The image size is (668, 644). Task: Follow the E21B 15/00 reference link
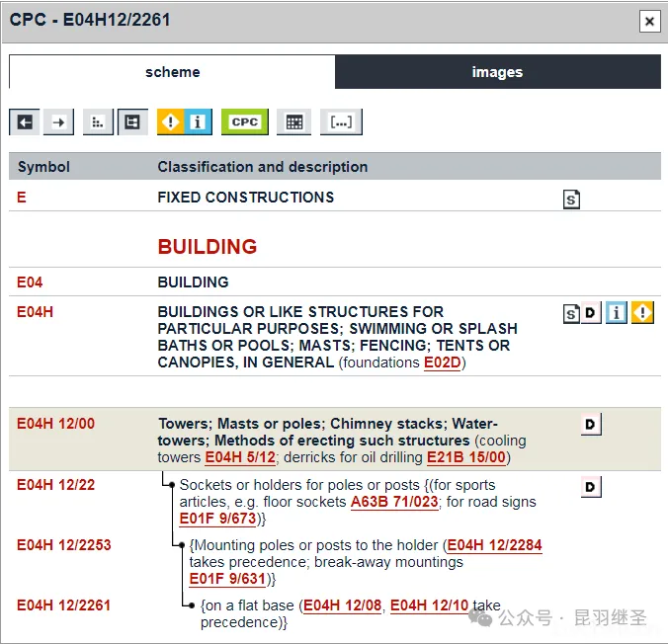tap(465, 457)
